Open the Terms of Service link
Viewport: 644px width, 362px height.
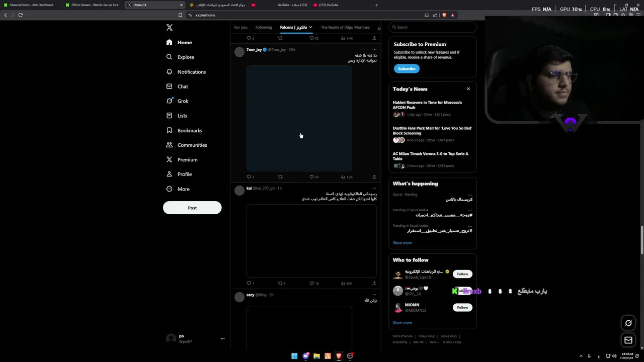click(403, 336)
